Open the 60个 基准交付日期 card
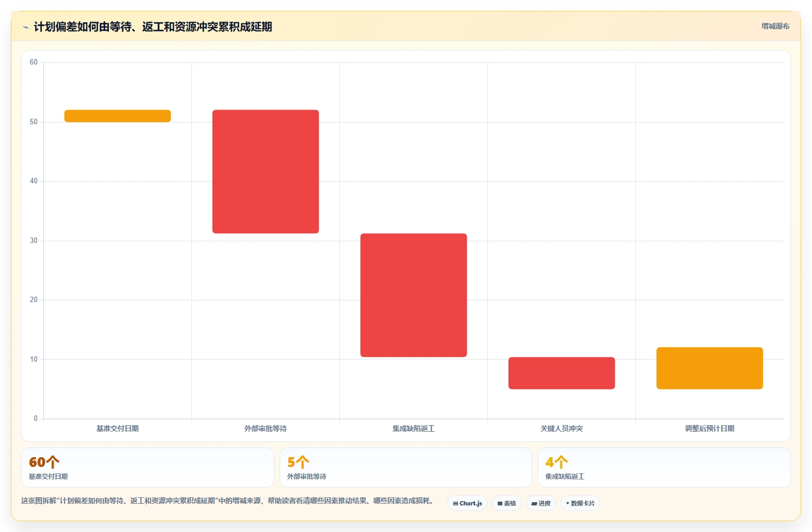Screen dimensions: 812x532 click(x=147, y=467)
